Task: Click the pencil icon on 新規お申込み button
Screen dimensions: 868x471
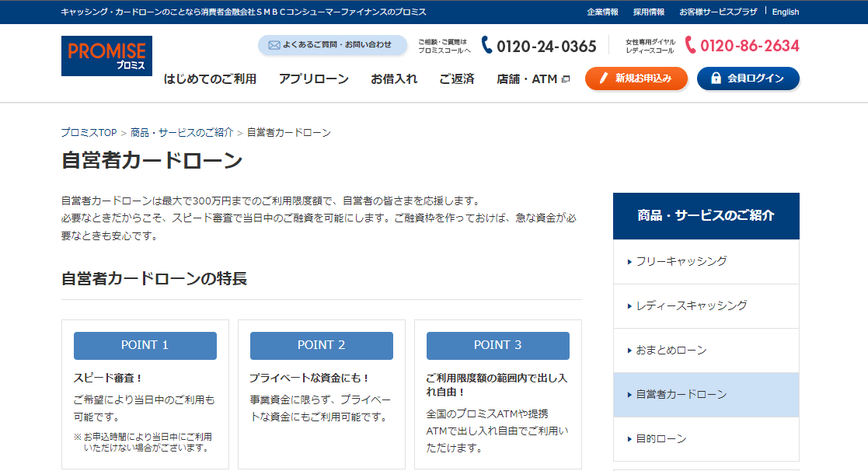Action: [604, 78]
